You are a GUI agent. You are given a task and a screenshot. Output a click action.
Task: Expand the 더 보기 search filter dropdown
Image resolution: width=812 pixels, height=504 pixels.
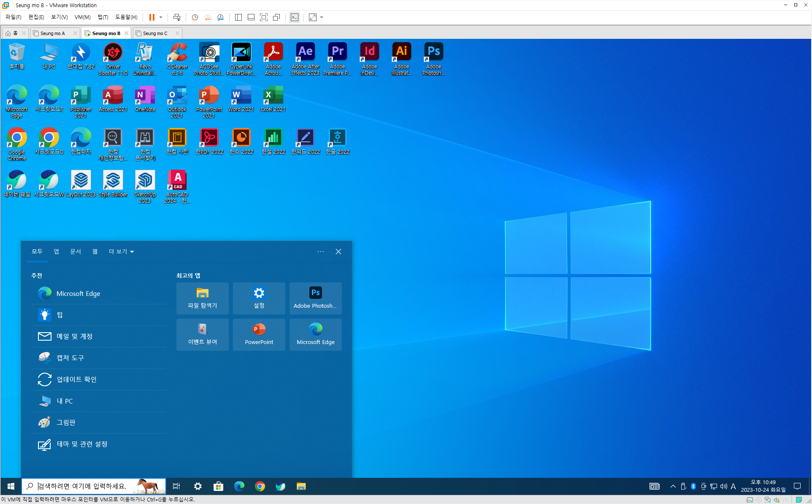[x=121, y=252]
